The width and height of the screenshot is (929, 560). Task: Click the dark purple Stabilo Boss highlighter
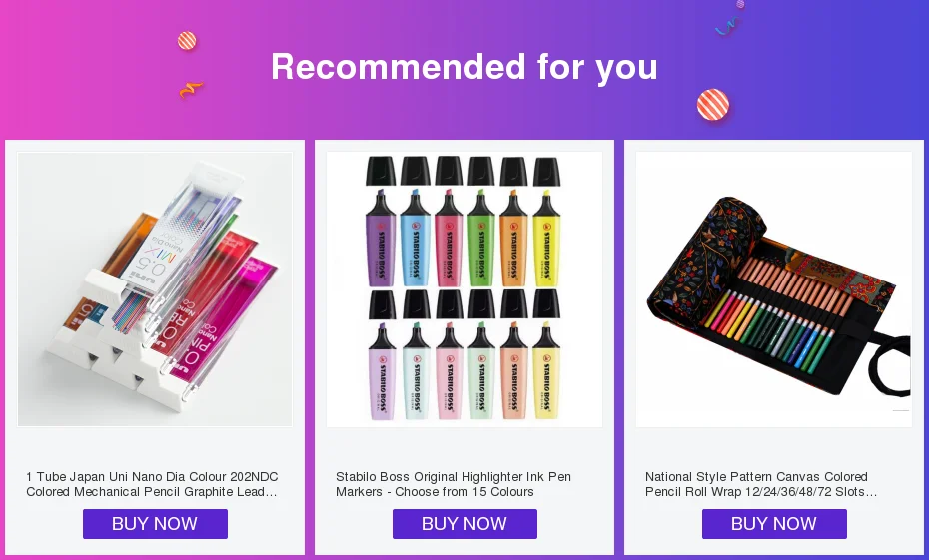click(381, 240)
